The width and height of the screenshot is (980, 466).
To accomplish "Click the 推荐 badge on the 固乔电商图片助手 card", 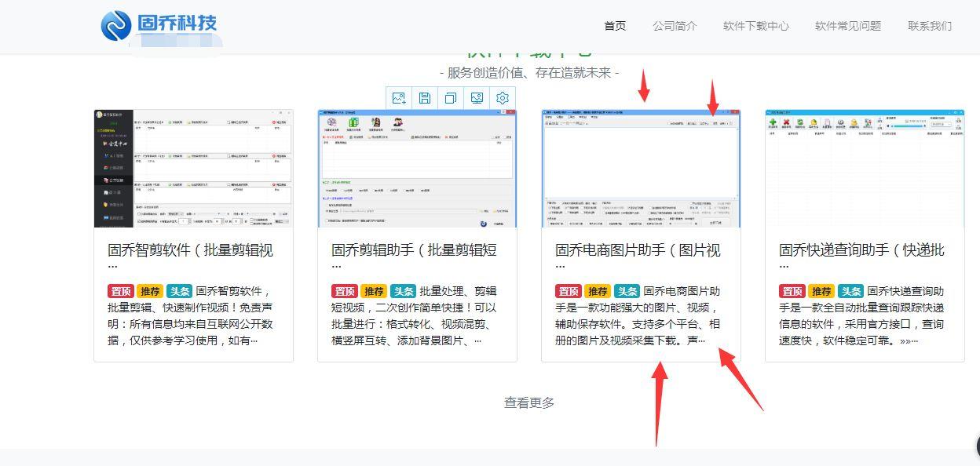I will [x=598, y=291].
